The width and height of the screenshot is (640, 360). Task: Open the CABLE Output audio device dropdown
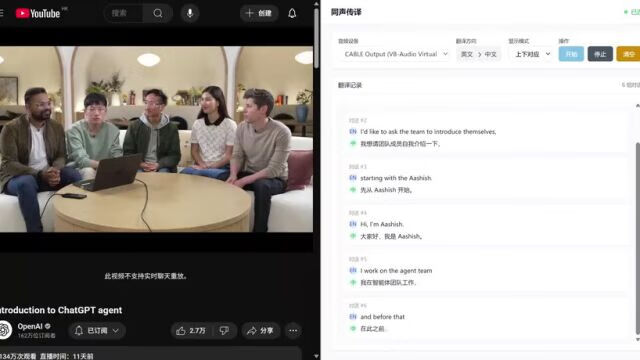tap(394, 54)
